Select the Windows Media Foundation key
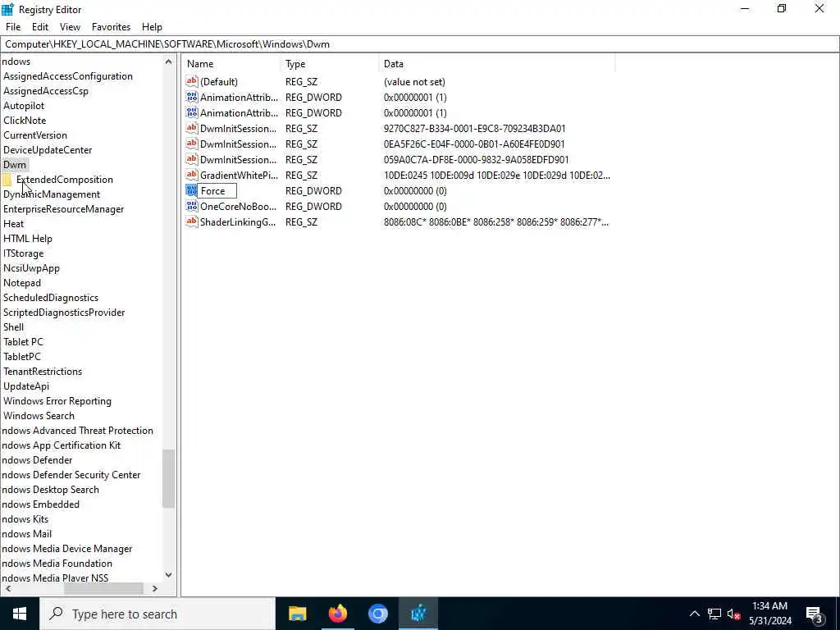The image size is (840, 630). coord(57,564)
